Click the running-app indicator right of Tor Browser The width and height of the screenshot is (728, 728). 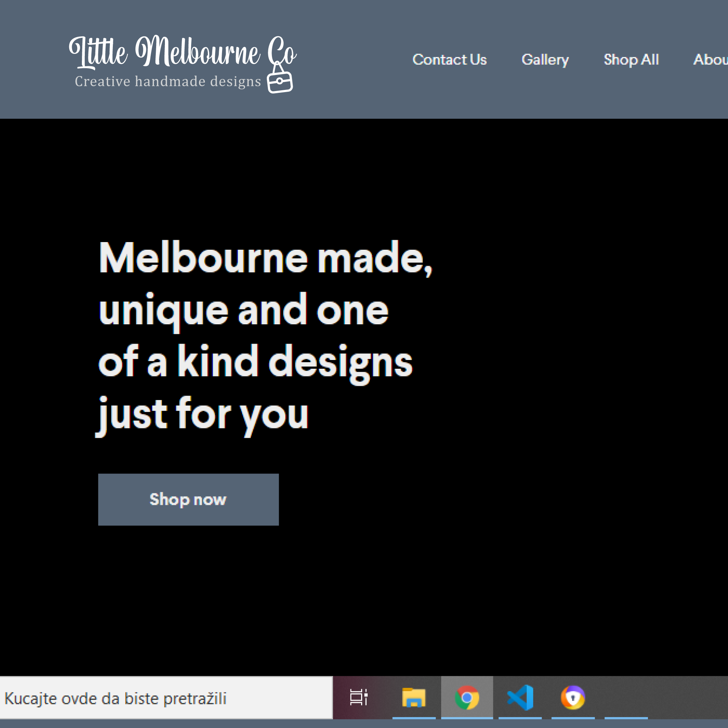point(625,718)
